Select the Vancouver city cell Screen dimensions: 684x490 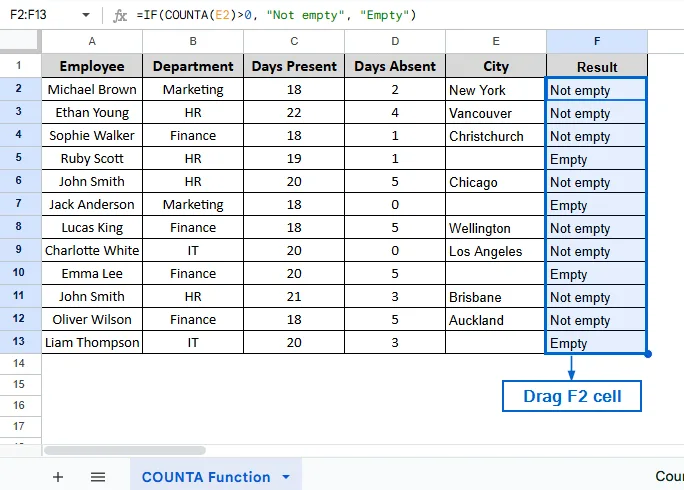pos(496,113)
